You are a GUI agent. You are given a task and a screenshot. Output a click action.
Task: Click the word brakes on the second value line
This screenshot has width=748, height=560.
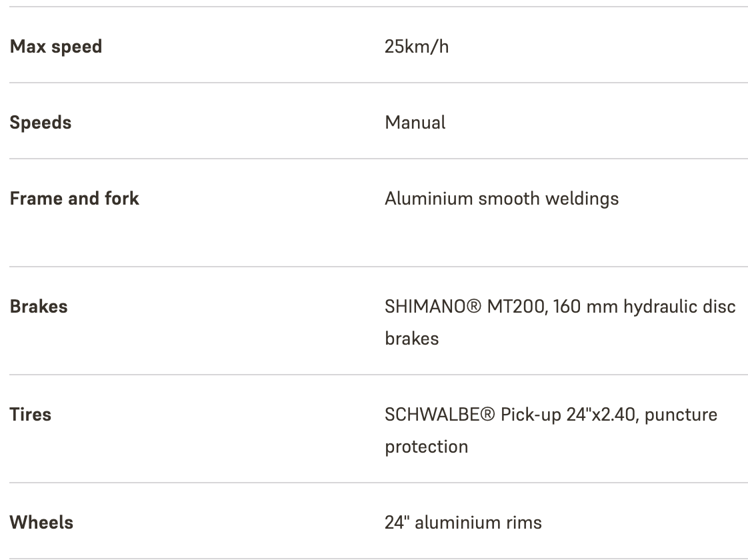(411, 339)
